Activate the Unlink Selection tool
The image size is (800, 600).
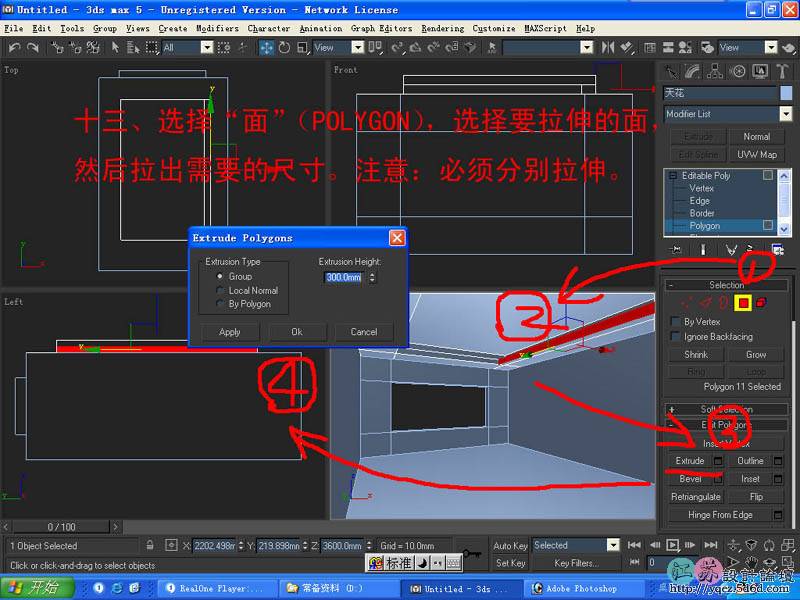75,48
